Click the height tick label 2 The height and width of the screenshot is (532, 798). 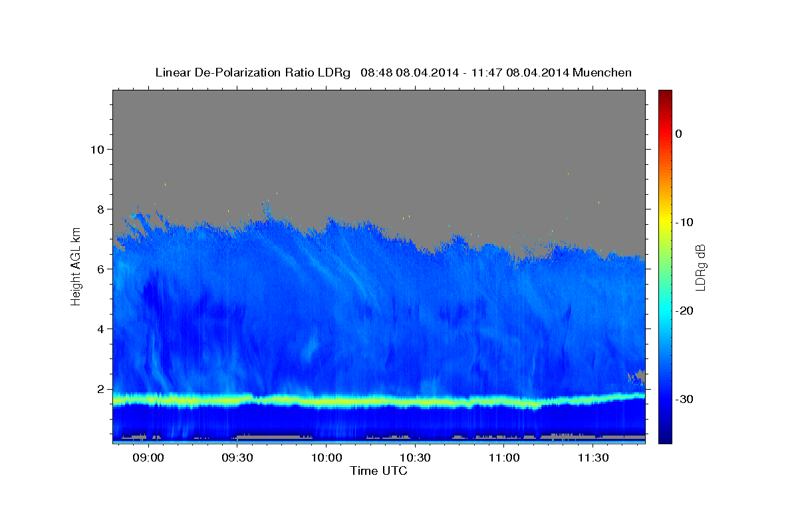[x=100, y=389]
